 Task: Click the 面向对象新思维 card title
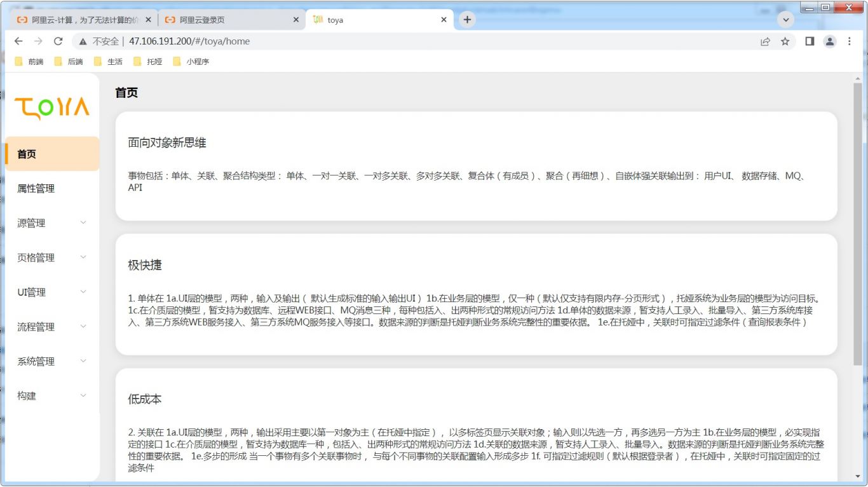pyautogui.click(x=167, y=142)
